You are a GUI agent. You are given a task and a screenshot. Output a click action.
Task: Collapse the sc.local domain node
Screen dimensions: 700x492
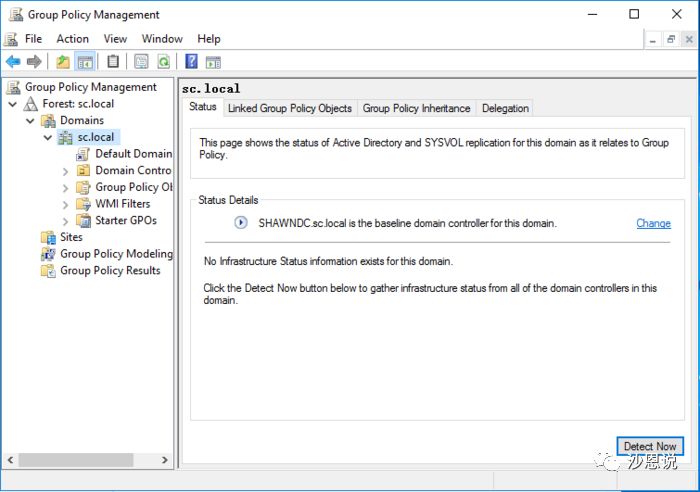48,138
